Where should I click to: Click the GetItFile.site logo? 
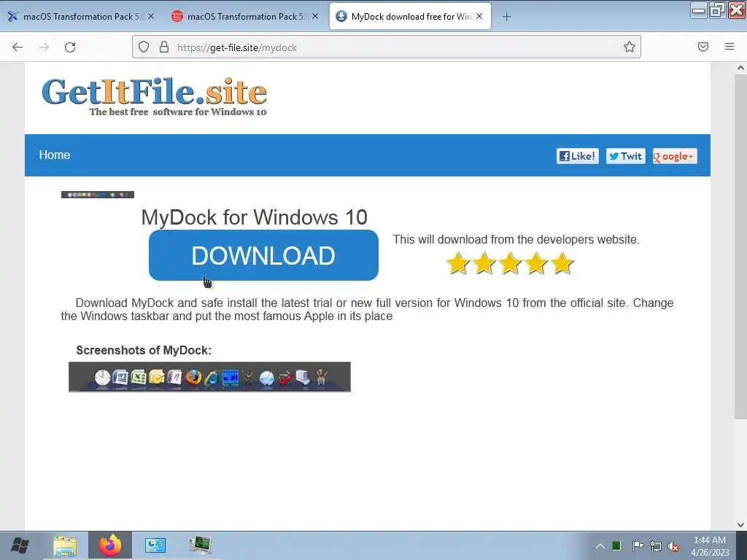(x=154, y=97)
